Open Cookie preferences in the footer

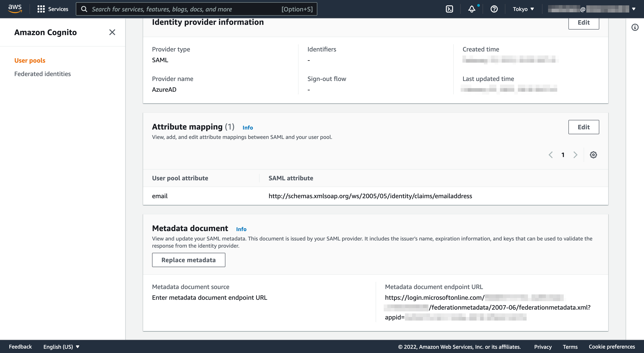click(612, 347)
